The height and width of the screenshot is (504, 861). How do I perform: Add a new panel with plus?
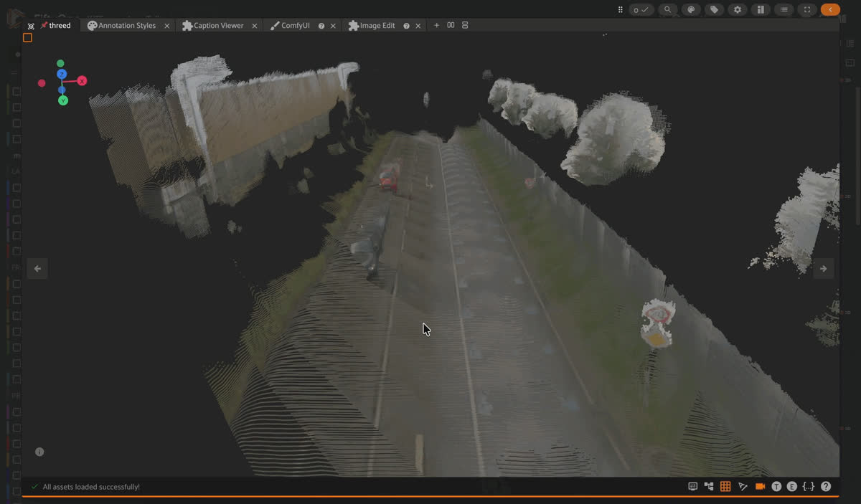(436, 25)
